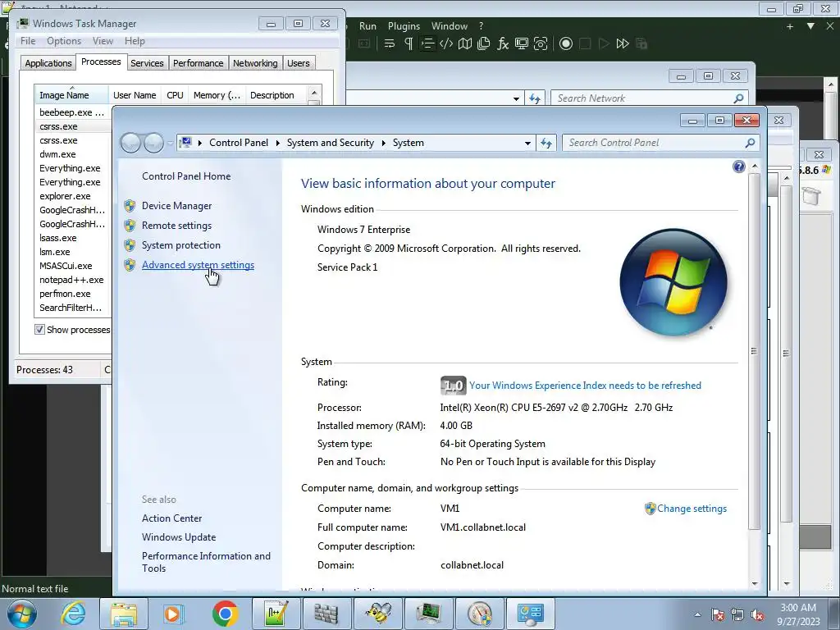Screen dimensions: 840x630
Task: Click the Folder as Workspace monitor icon
Action: click(x=521, y=43)
